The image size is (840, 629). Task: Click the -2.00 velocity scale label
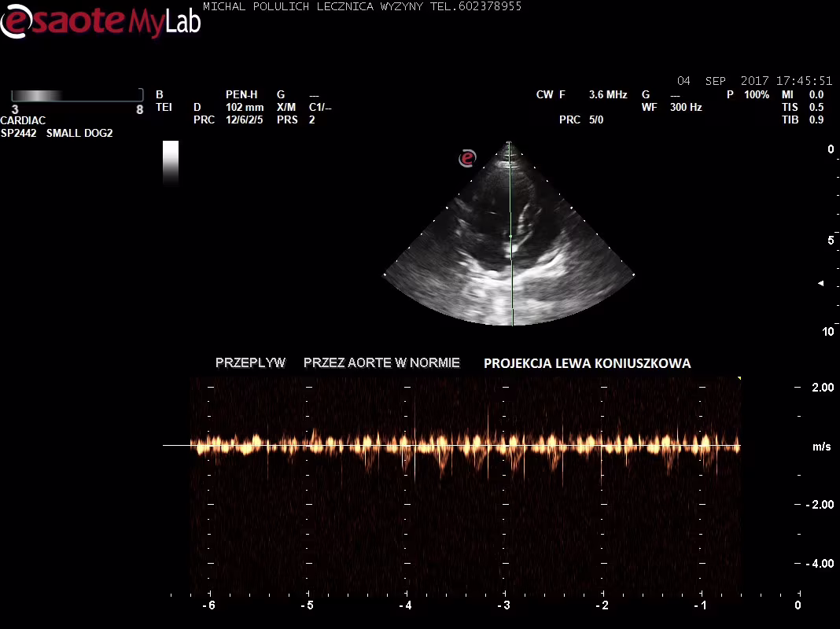818,505
